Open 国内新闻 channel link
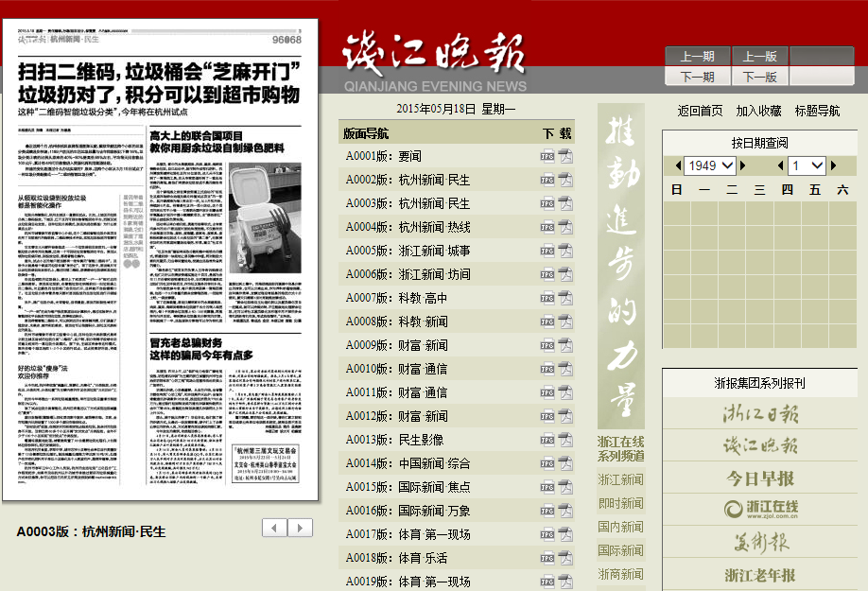868x591 pixels. tap(620, 527)
